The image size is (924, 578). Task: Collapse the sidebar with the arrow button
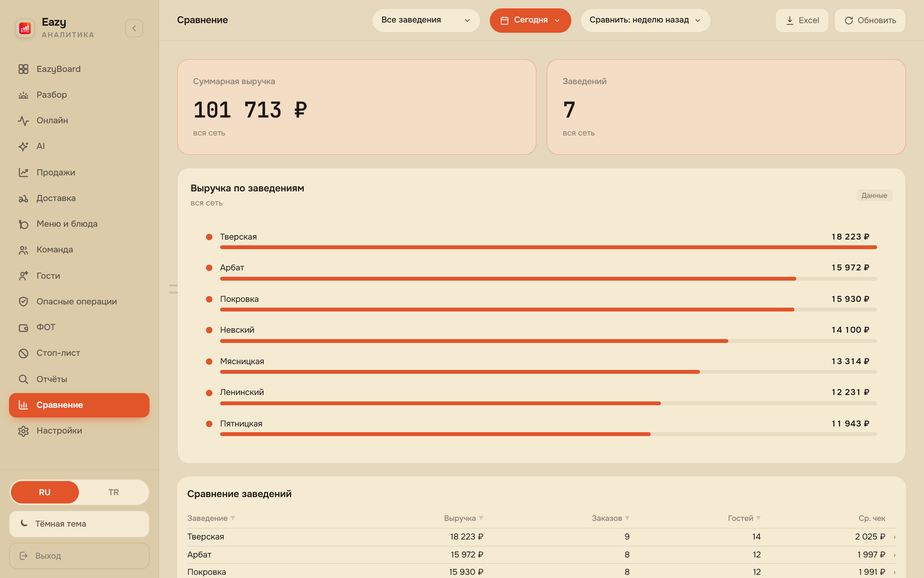click(x=134, y=28)
